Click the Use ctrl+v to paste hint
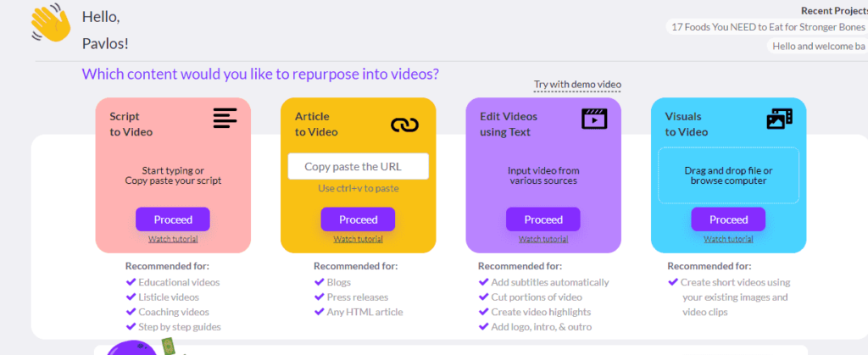 [359, 189]
